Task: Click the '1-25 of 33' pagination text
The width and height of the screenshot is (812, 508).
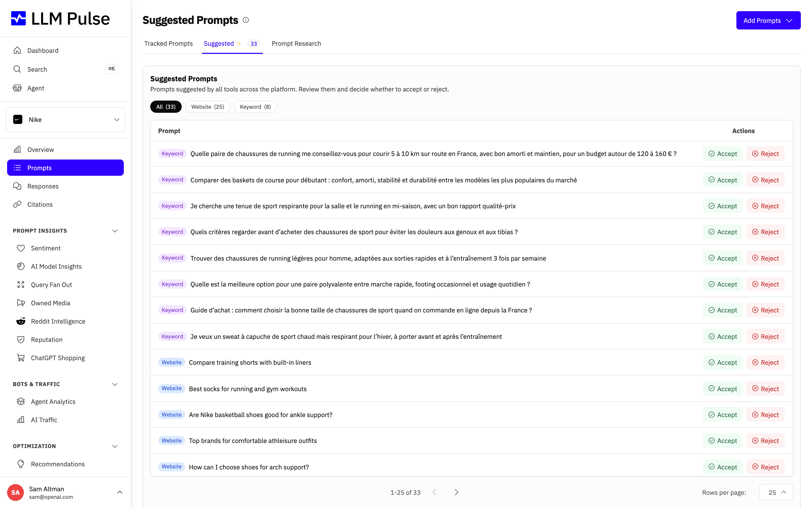Action: (405, 492)
